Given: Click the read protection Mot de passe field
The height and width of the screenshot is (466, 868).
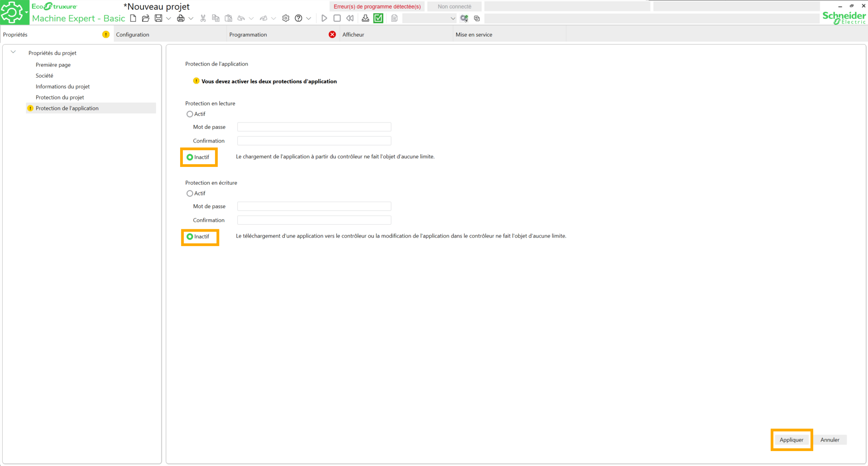Looking at the screenshot, I should click(x=314, y=127).
